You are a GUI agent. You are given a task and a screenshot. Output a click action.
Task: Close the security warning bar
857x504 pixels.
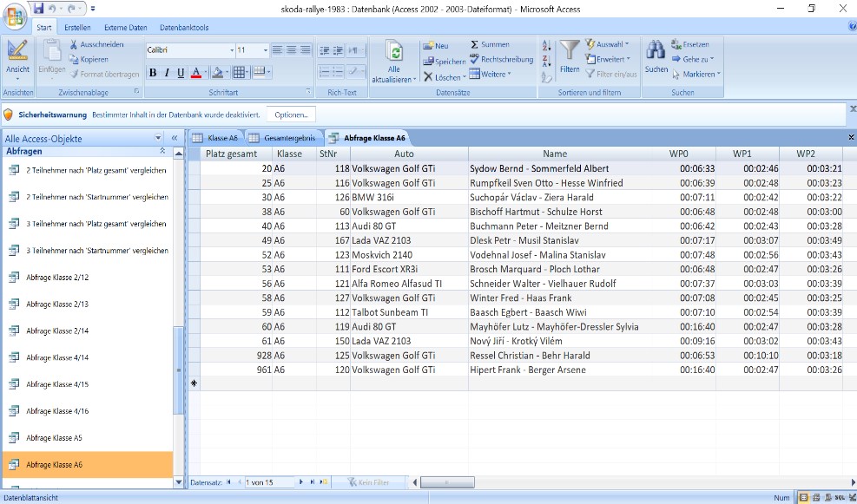click(x=853, y=109)
